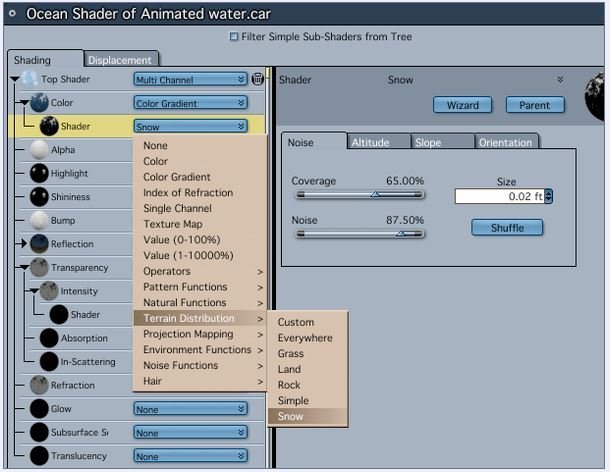Select Everywhere in Terrain Distribution submenu
Viewport: 610px width, 472px height.
point(307,338)
